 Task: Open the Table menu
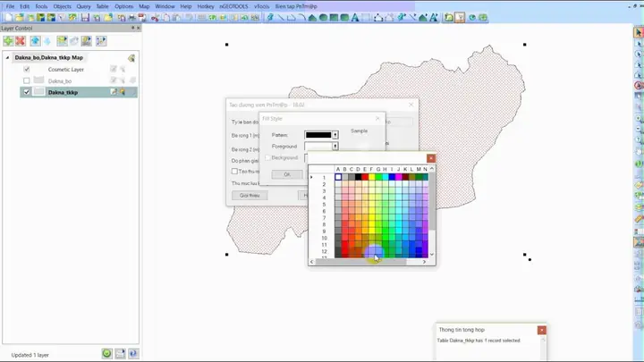pyautogui.click(x=102, y=6)
